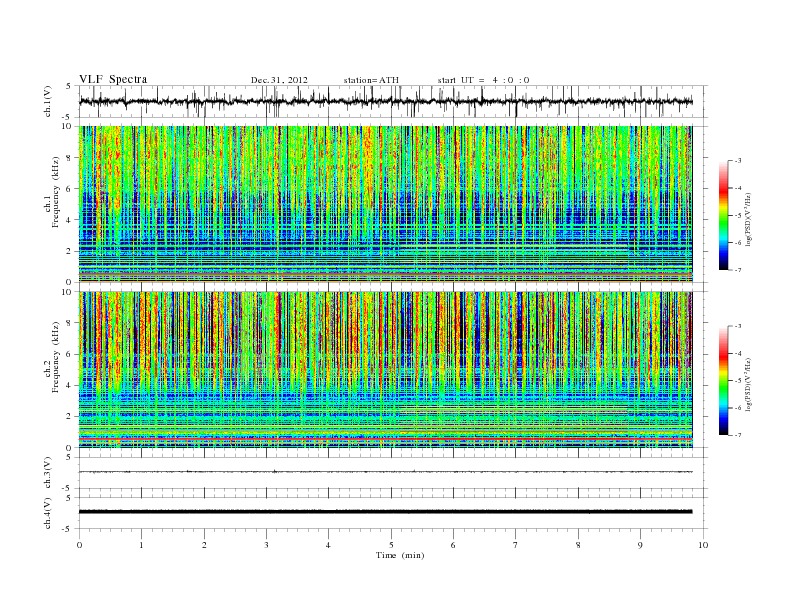Click the '4' kHz tick on ch.2 spectrogram
792x612 pixels.
69,386
